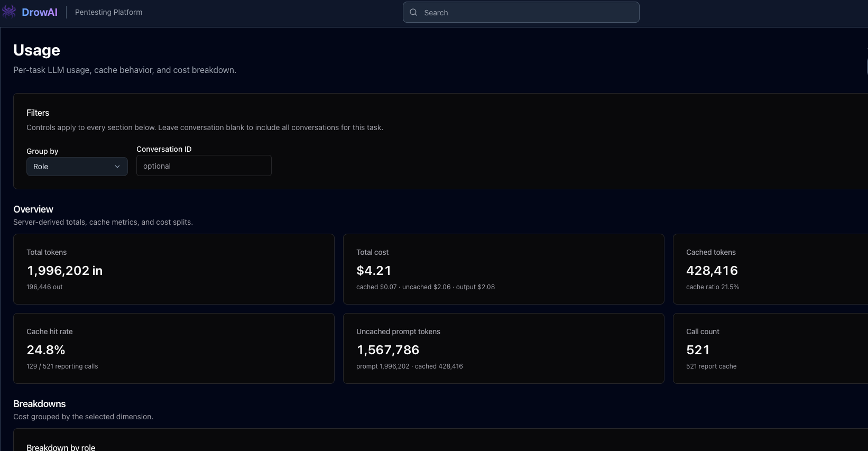Open the DrowAI brand name link
Viewport: 868px width, 451px height.
(x=40, y=12)
